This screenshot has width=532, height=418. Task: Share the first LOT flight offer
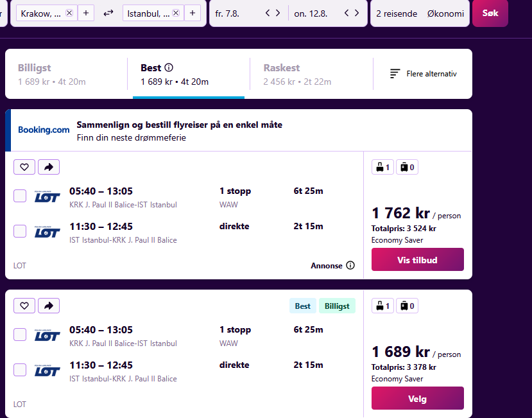pyautogui.click(x=49, y=167)
